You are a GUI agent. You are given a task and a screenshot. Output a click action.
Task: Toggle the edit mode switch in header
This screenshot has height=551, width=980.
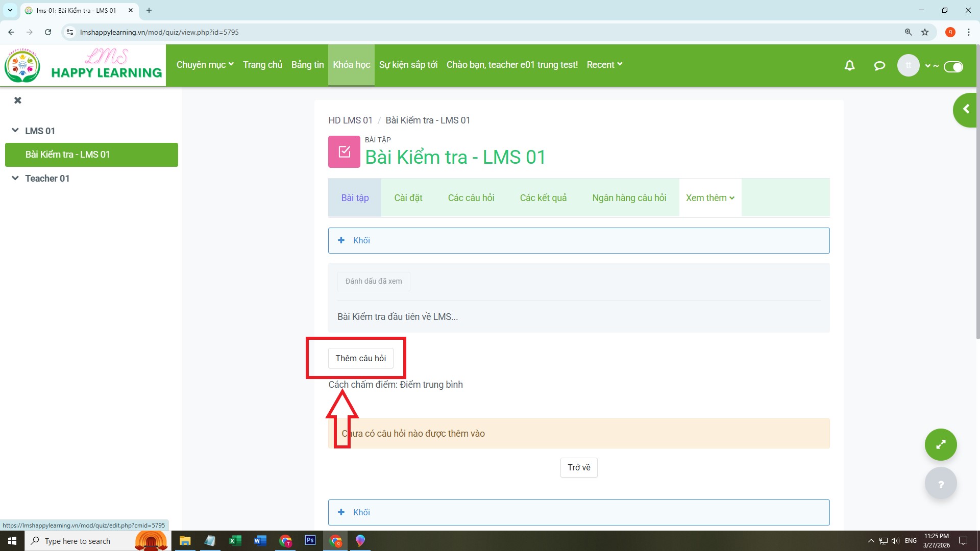953,66
